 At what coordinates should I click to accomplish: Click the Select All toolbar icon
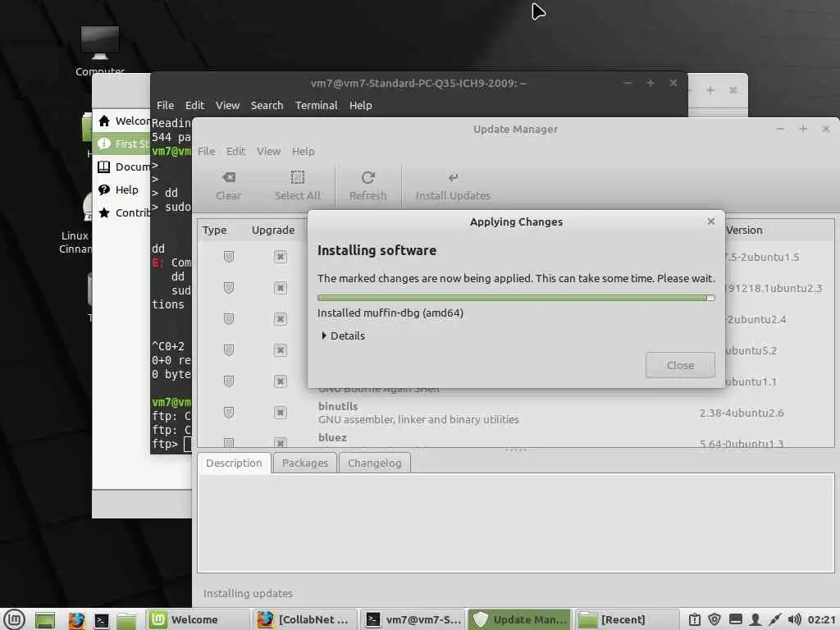(x=297, y=177)
